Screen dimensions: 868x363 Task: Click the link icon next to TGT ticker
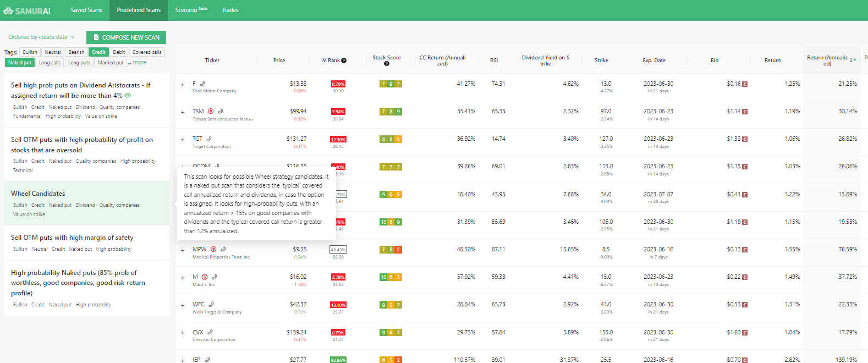(x=209, y=139)
